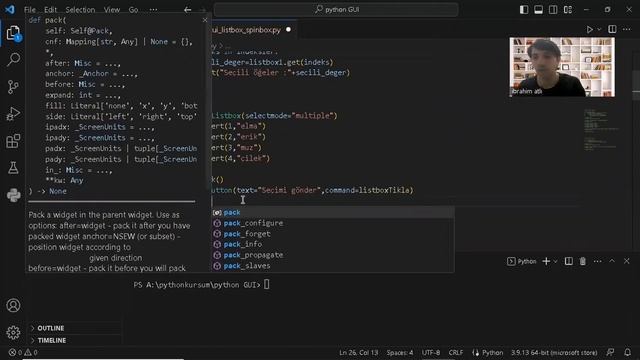
Task: Maximize the terminal panel size
Action: click(612, 261)
